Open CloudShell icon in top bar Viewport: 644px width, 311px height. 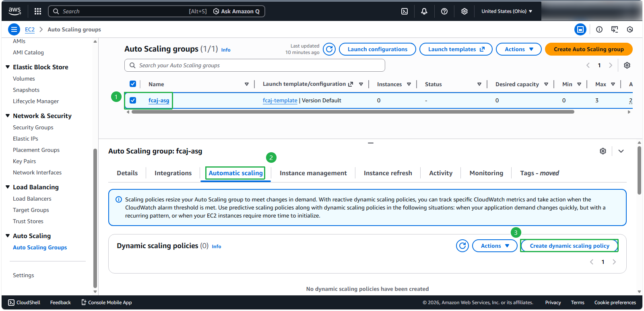tap(405, 11)
